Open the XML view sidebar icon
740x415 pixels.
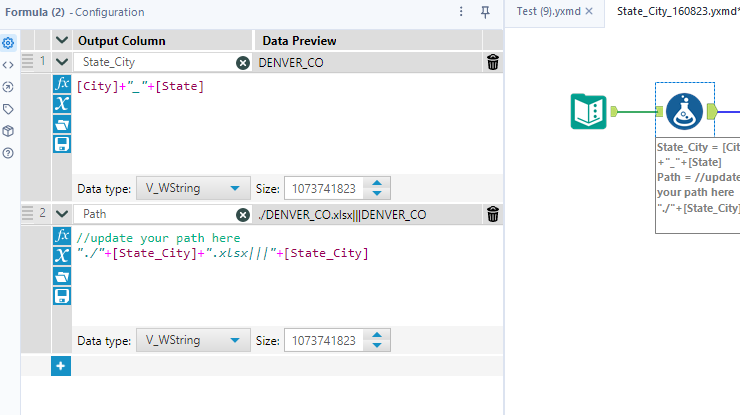pyautogui.click(x=8, y=65)
